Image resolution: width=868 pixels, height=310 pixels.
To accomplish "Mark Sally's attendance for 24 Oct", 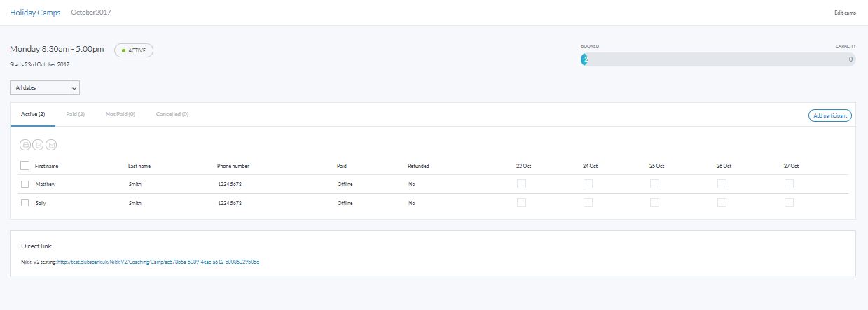I will pyautogui.click(x=588, y=202).
